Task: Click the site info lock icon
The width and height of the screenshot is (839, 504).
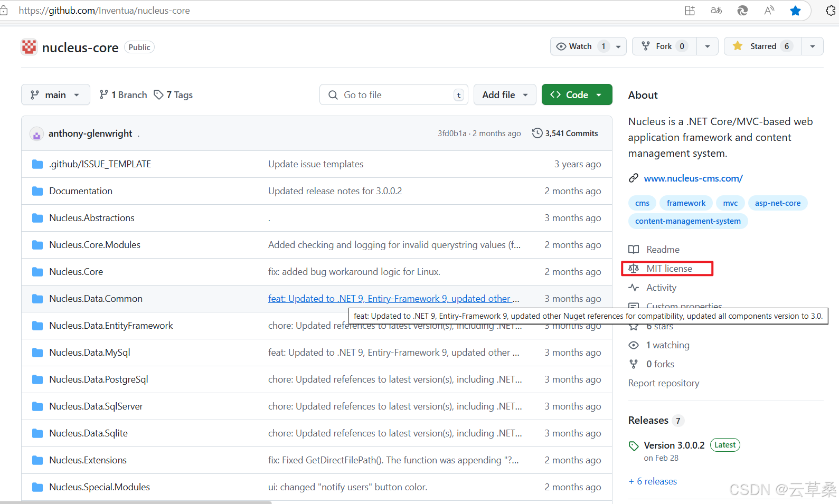Action: (x=4, y=11)
